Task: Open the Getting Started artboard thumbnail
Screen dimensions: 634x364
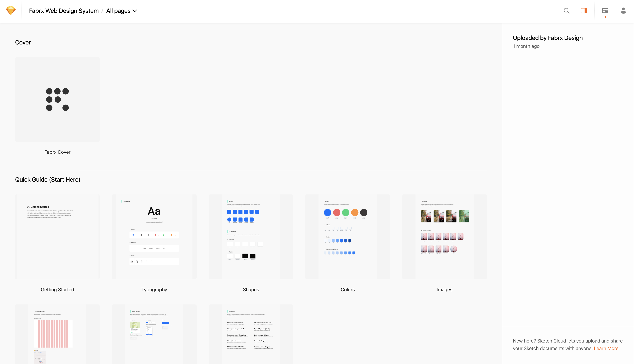Action: pos(57,236)
